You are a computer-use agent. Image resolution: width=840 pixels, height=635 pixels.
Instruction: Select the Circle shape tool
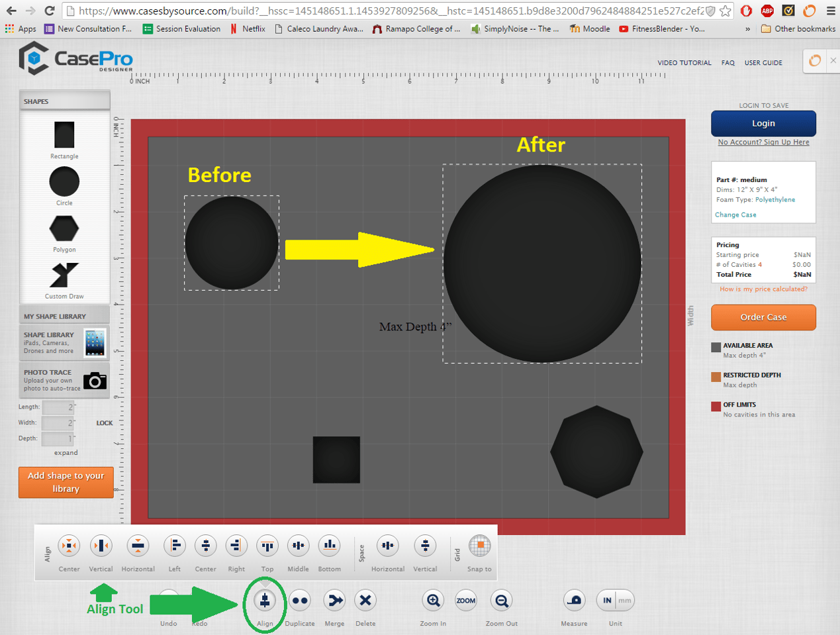pos(64,181)
